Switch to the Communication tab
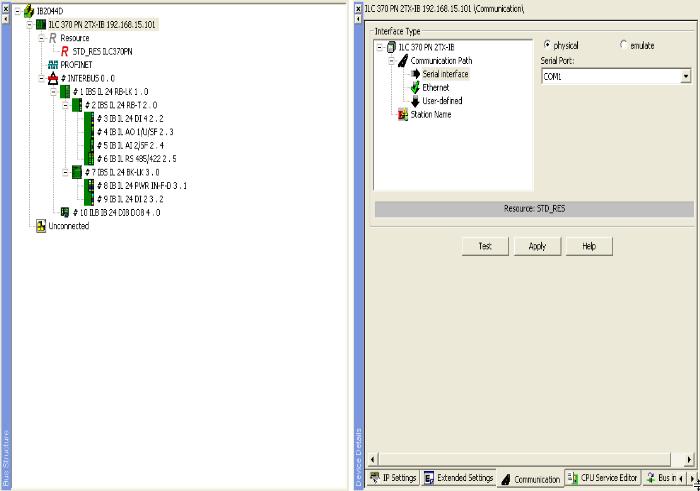700x491 pixels. point(531,479)
